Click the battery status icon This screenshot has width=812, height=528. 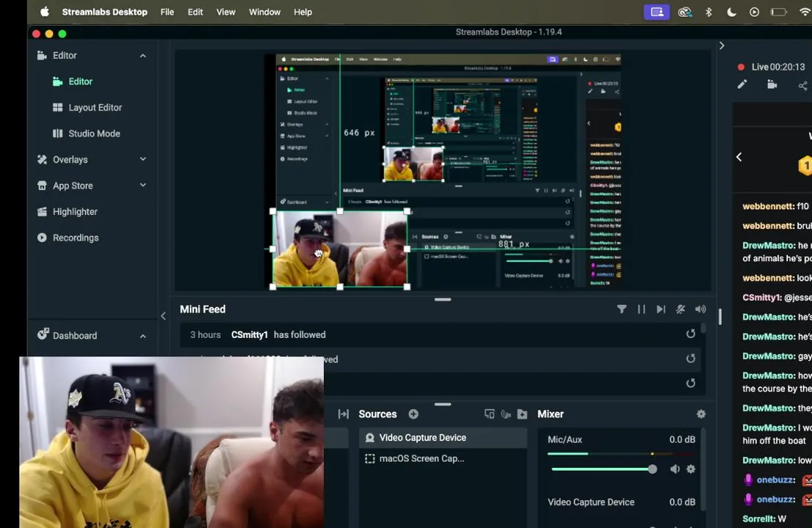(778, 12)
